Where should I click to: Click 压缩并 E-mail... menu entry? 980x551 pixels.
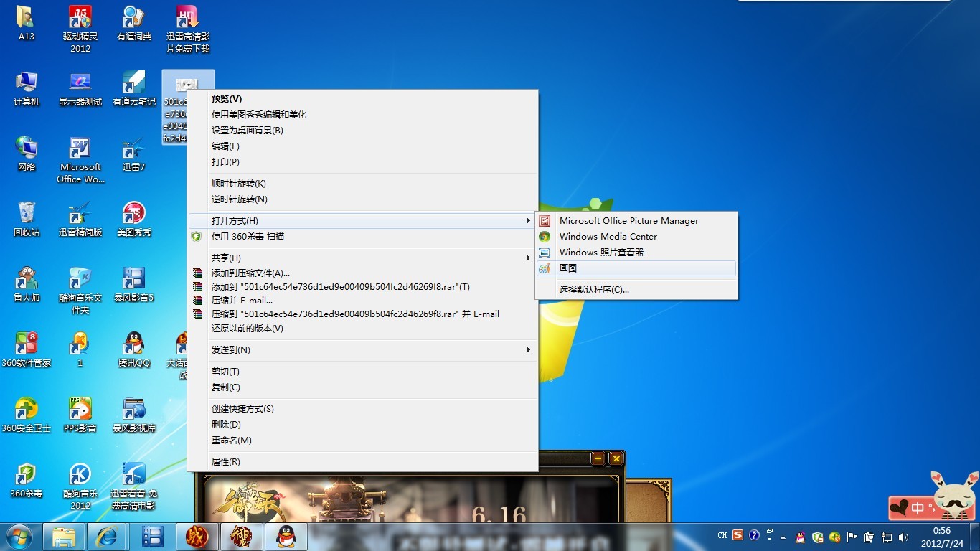[x=362, y=300]
